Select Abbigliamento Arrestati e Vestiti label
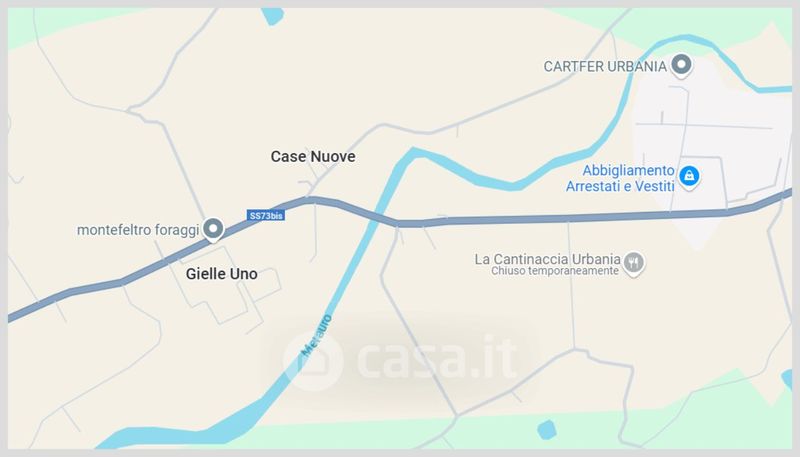Screen dimensions: 800x457 [620, 178]
